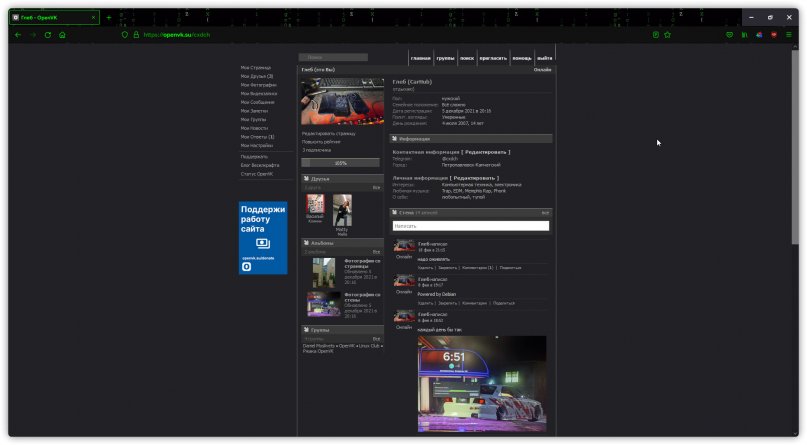Image resolution: width=807 pixels, height=445 pixels.
Task: Click the browser back arrow
Action: tap(17, 35)
